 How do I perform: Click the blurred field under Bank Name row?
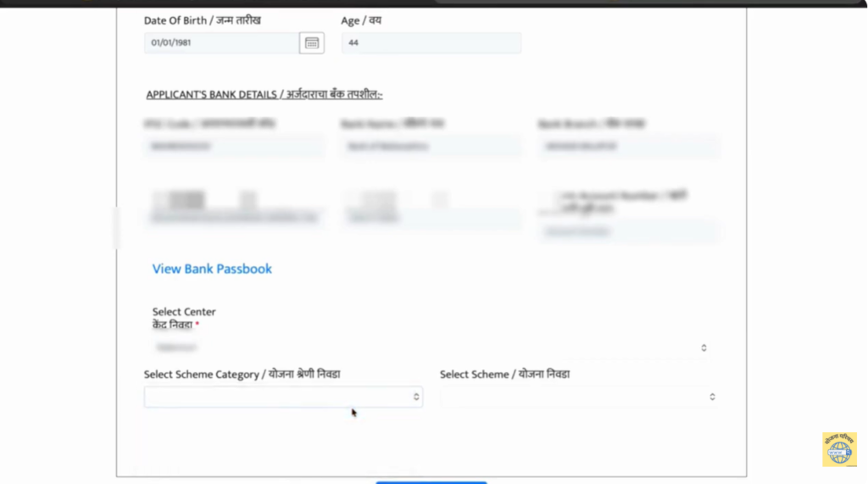pos(431,218)
